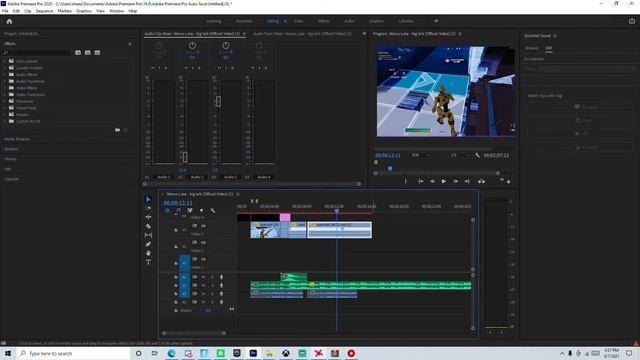The width and height of the screenshot is (640, 360).
Task: Click the Audio 2 volume fader handle
Action: 185,157
